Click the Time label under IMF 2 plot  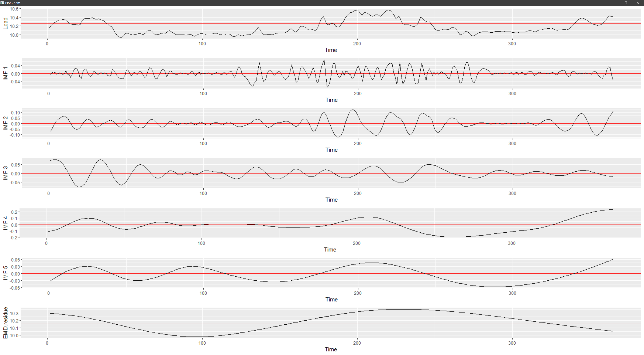[331, 149]
